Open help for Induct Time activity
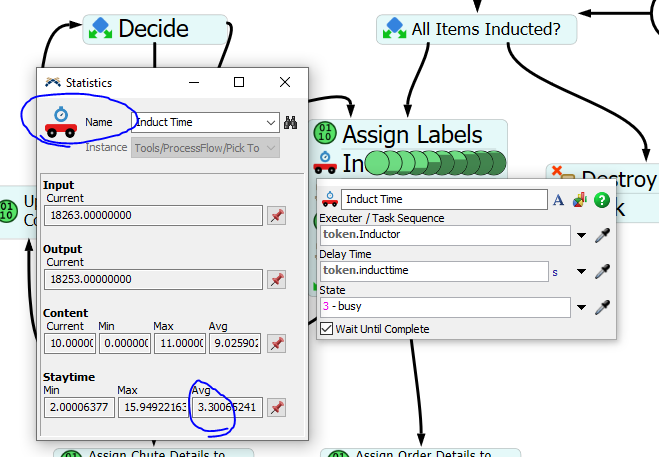 point(601,200)
